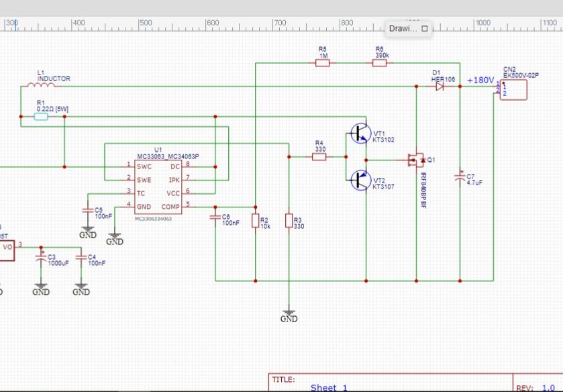Select the R6 390k resistor symbol

[x=380, y=63]
